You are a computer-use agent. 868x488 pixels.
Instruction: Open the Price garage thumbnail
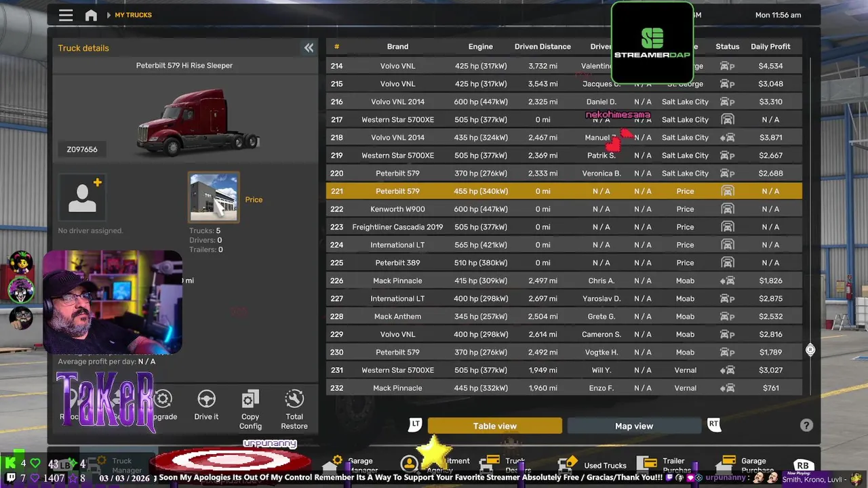coord(214,197)
